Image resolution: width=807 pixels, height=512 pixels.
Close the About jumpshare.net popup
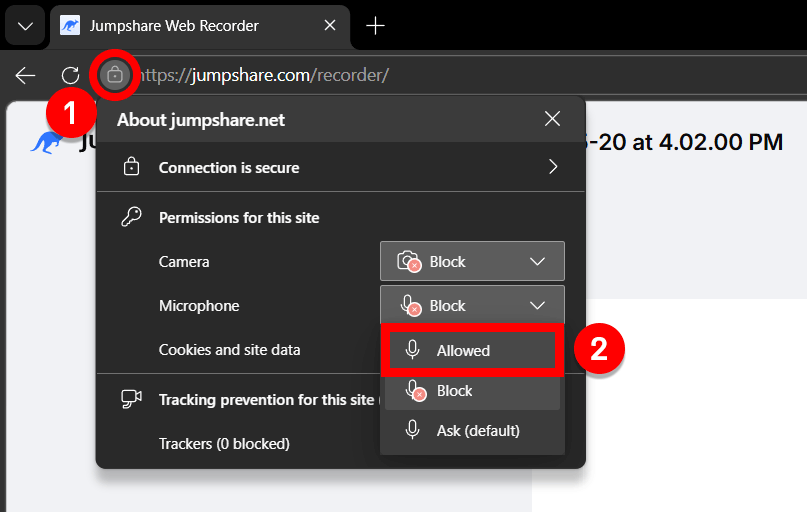pyautogui.click(x=552, y=119)
